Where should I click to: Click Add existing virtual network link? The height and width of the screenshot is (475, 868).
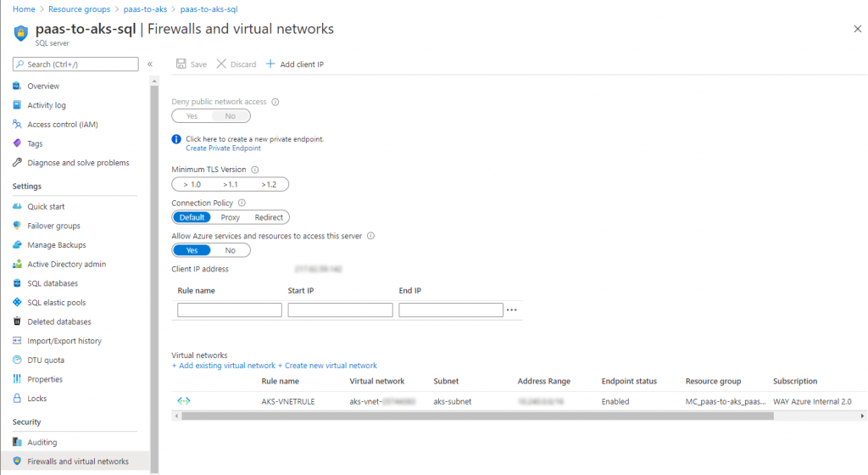coord(224,366)
